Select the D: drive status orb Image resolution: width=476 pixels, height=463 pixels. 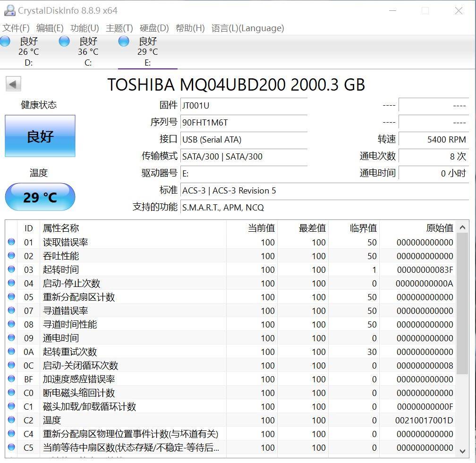point(5,41)
